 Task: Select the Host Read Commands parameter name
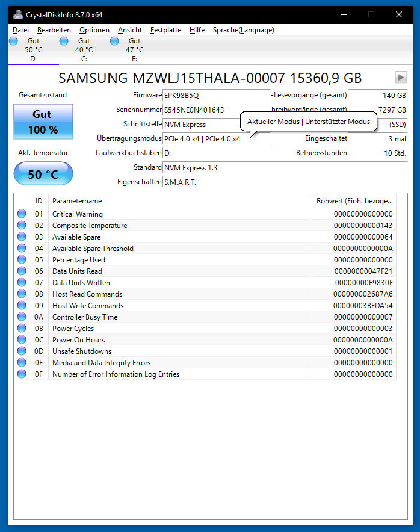coord(87,294)
